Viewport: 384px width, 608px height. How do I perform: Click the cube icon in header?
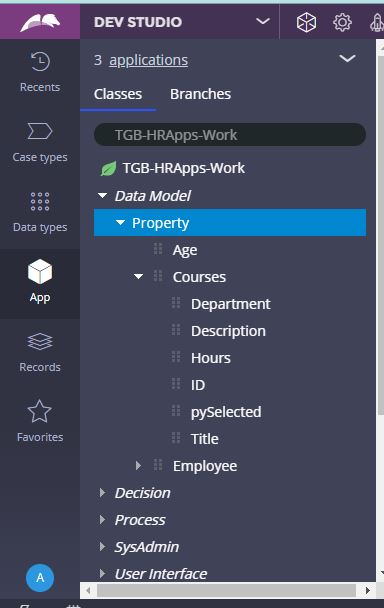[x=306, y=22]
